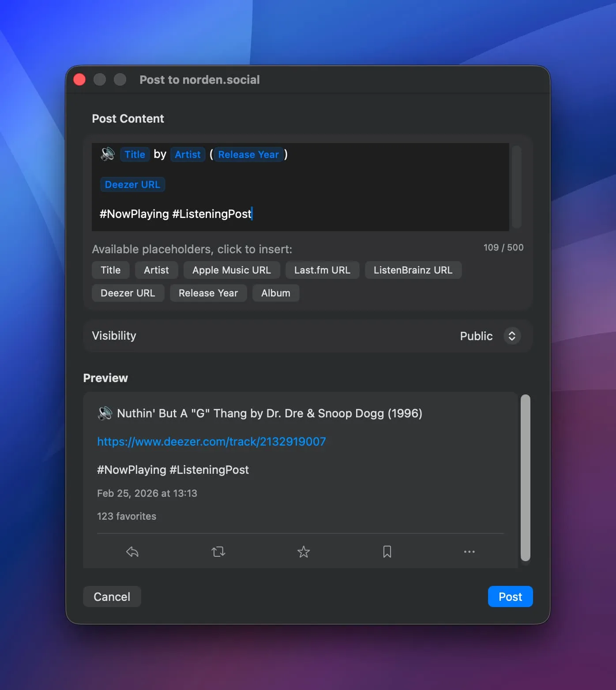
Task: Insert the Apple Music URL placeholder
Action: point(232,270)
